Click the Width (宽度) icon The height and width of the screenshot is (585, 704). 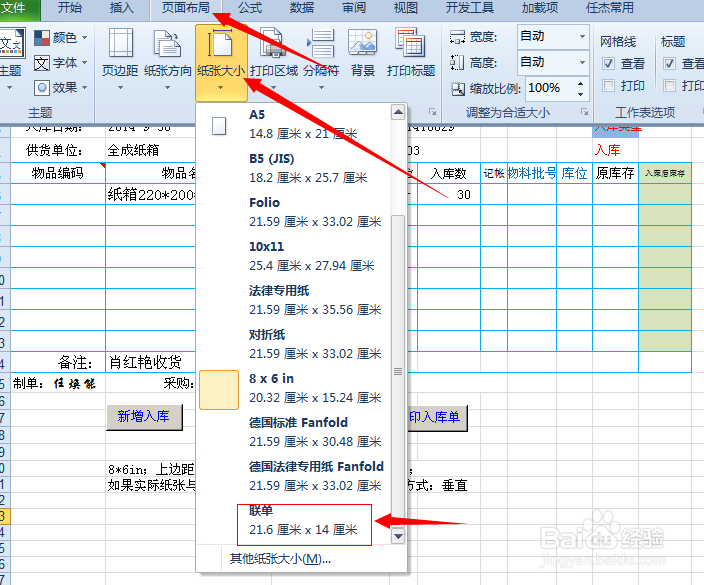coord(457,37)
